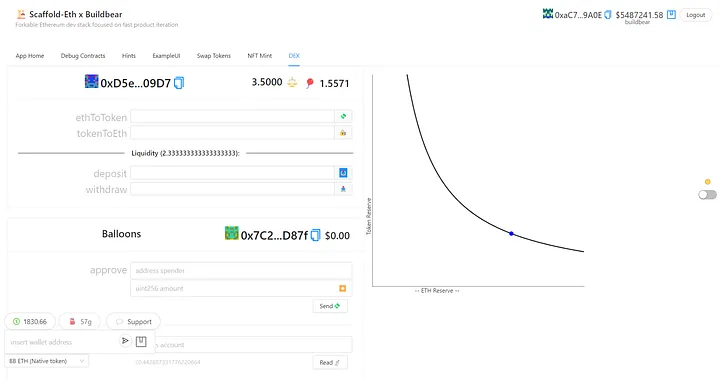Send funds from faucet arrow icon
Screen dimensions: 720x380
[x=125, y=341]
